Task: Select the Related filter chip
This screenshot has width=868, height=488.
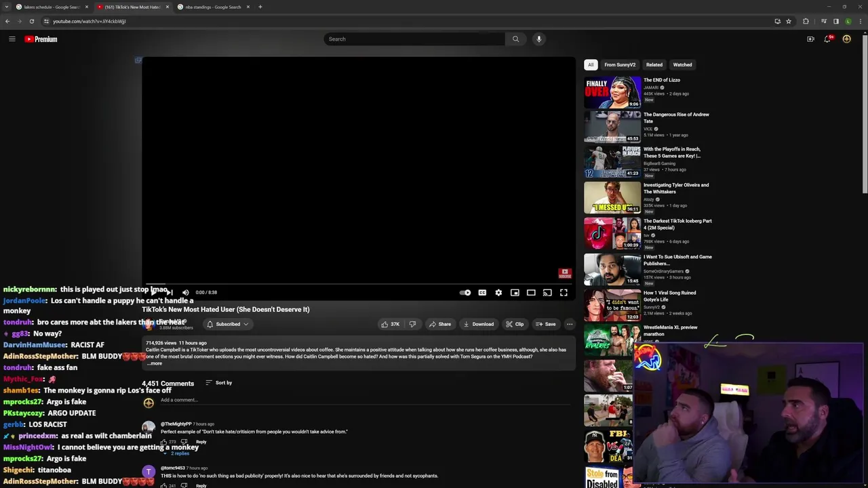Action: tap(654, 65)
